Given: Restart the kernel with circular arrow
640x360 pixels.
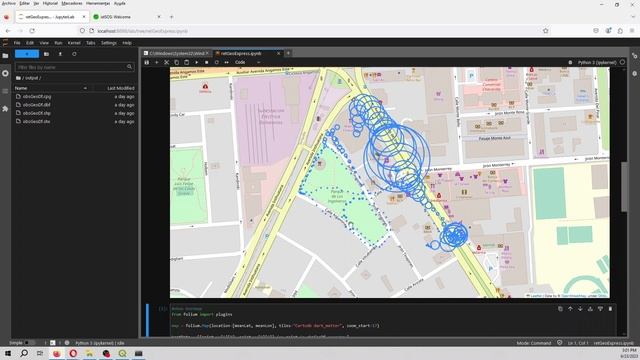Looking at the screenshot, I should [x=217, y=62].
